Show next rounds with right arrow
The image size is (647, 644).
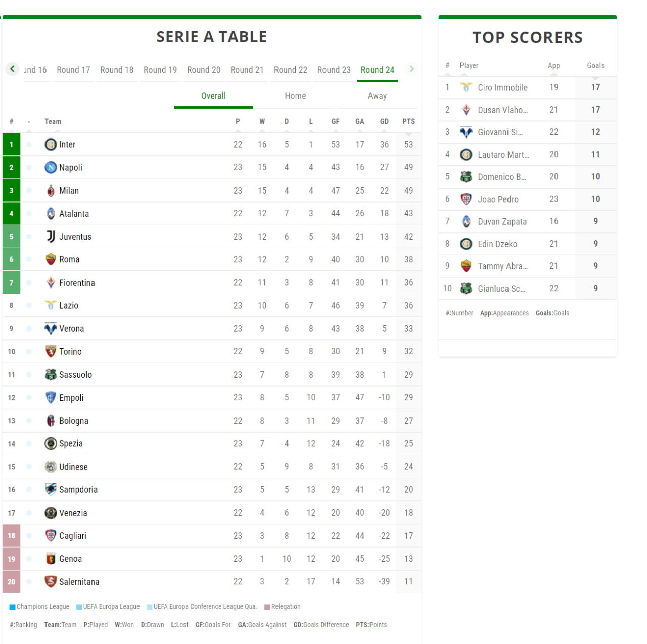pyautogui.click(x=412, y=69)
